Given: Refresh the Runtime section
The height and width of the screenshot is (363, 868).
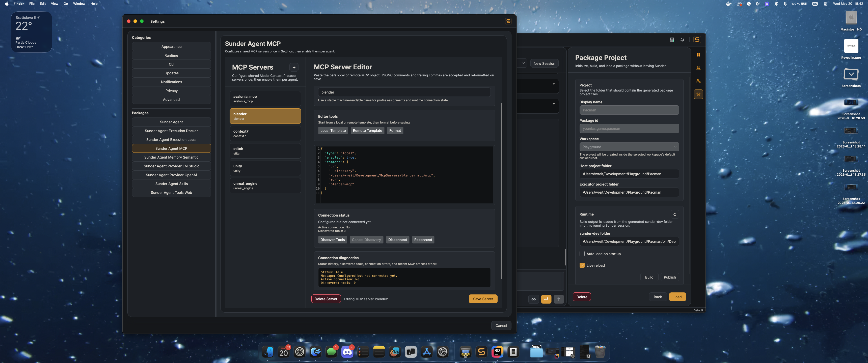Looking at the screenshot, I should click(x=674, y=214).
